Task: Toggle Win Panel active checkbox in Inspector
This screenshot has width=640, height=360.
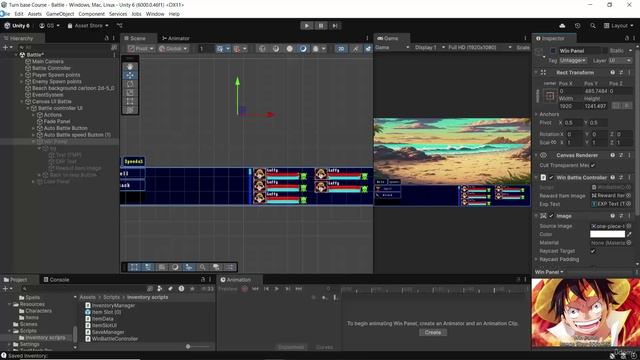Action: coord(553,51)
